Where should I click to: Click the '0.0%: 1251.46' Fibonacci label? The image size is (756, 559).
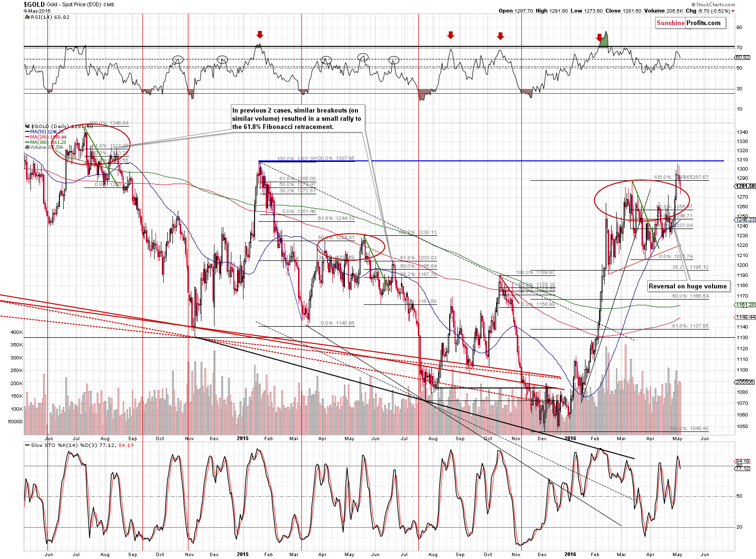point(299,212)
